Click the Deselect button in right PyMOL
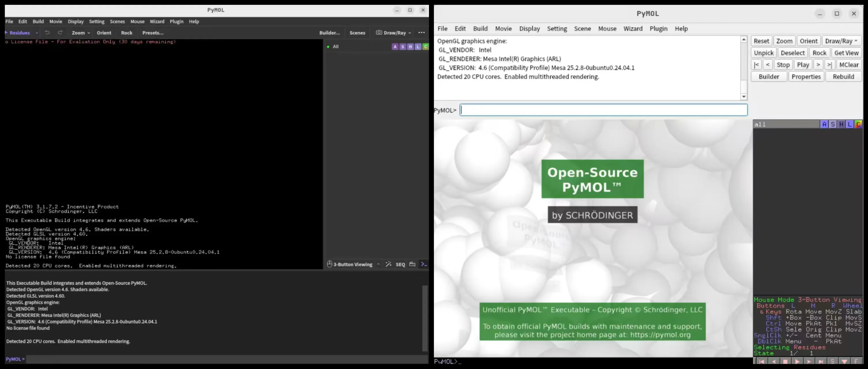Screen dimensions: 868x369 pos(792,53)
